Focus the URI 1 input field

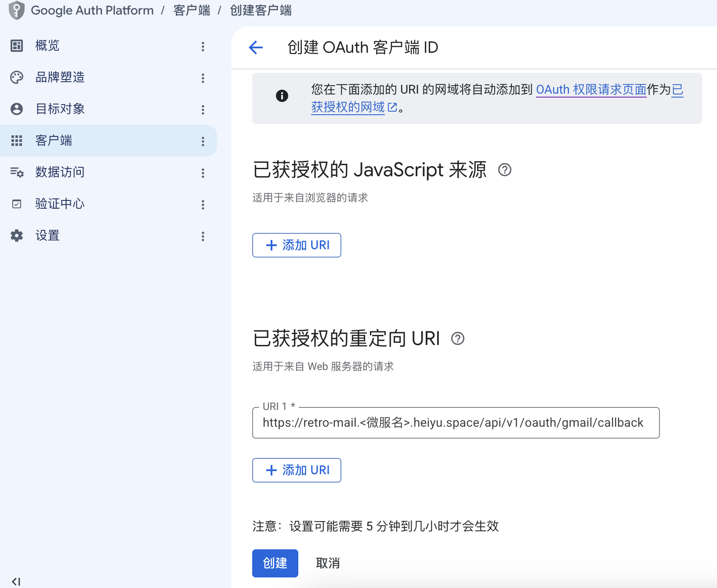pyautogui.click(x=456, y=423)
